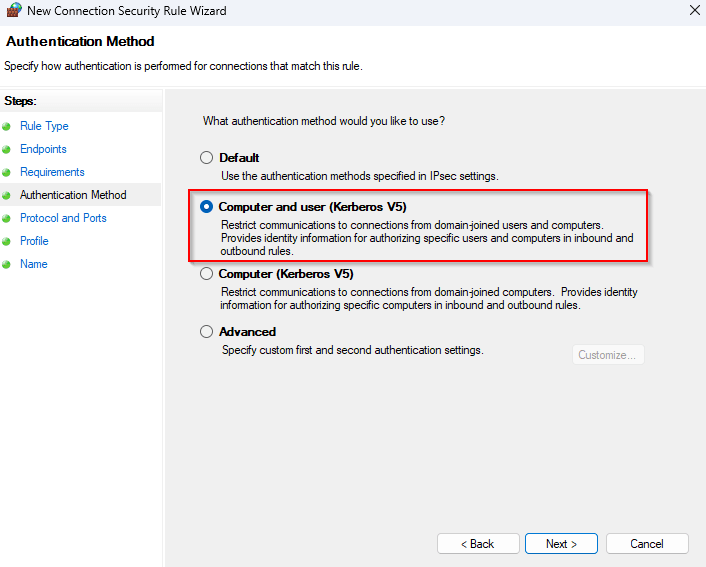
Task: Choose the Computer and user (Kerberos V5) option
Action: 207,207
